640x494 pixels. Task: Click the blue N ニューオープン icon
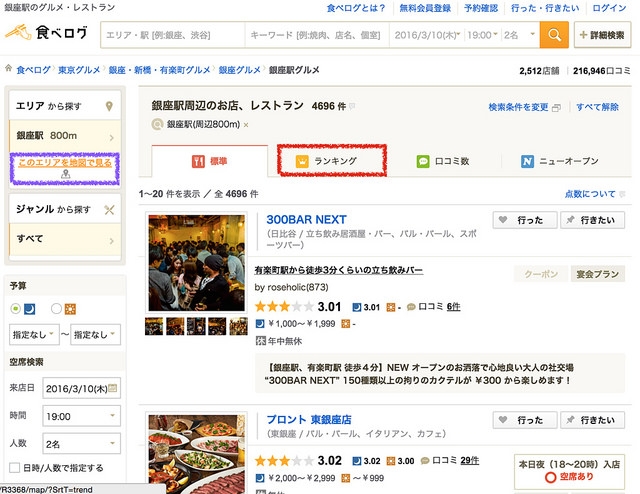pos(527,161)
